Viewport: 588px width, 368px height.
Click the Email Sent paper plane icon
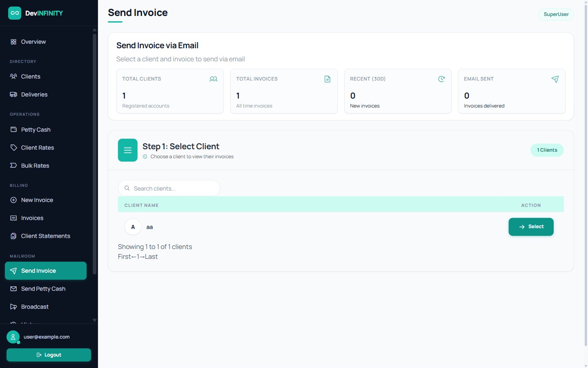click(555, 79)
